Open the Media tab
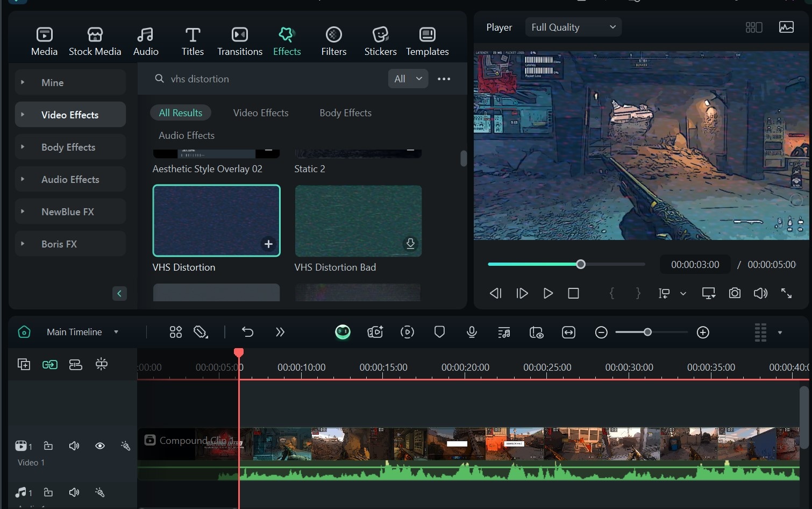The width and height of the screenshot is (812, 509). 44,41
